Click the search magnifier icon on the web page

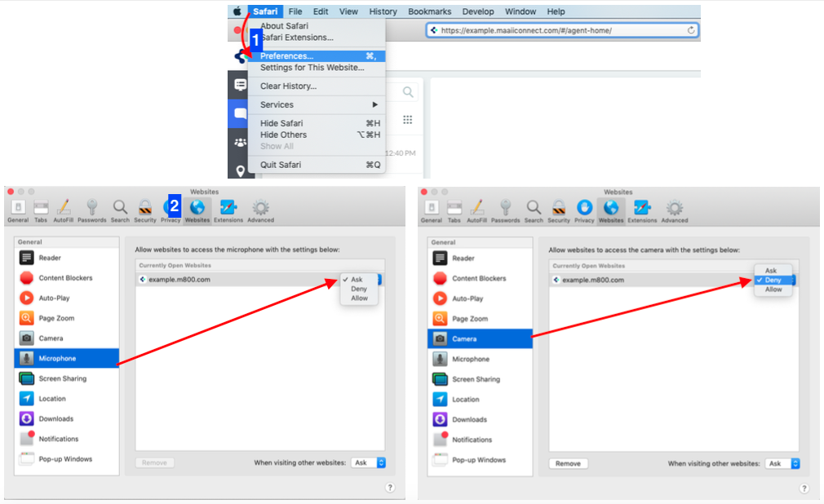pyautogui.click(x=408, y=92)
